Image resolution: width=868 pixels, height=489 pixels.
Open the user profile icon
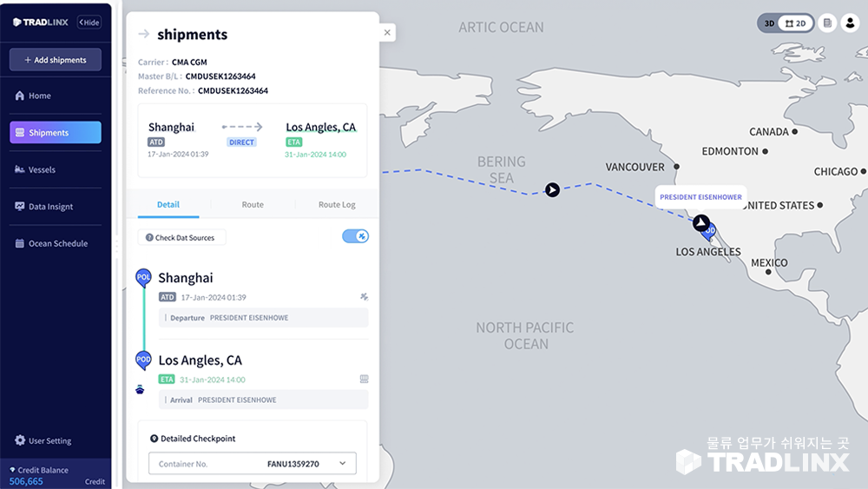coord(850,23)
